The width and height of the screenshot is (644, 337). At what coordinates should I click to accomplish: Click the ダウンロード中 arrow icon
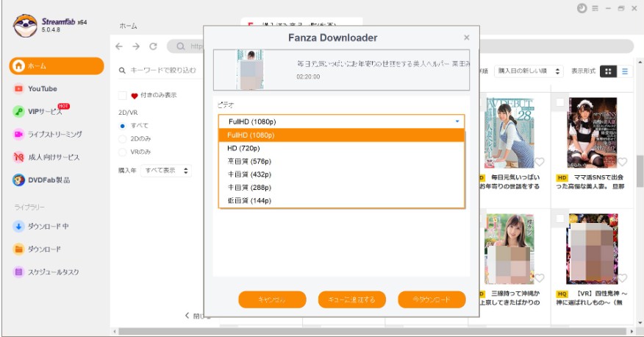point(18,227)
